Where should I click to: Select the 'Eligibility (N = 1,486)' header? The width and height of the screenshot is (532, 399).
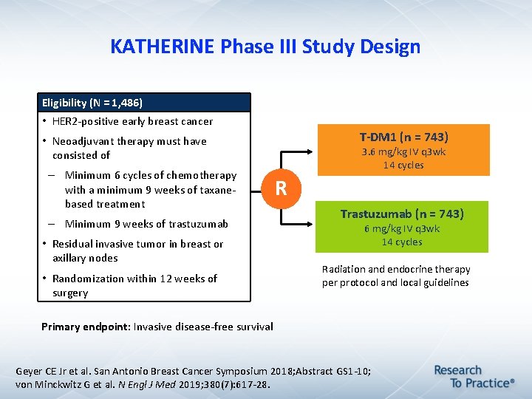coord(144,103)
